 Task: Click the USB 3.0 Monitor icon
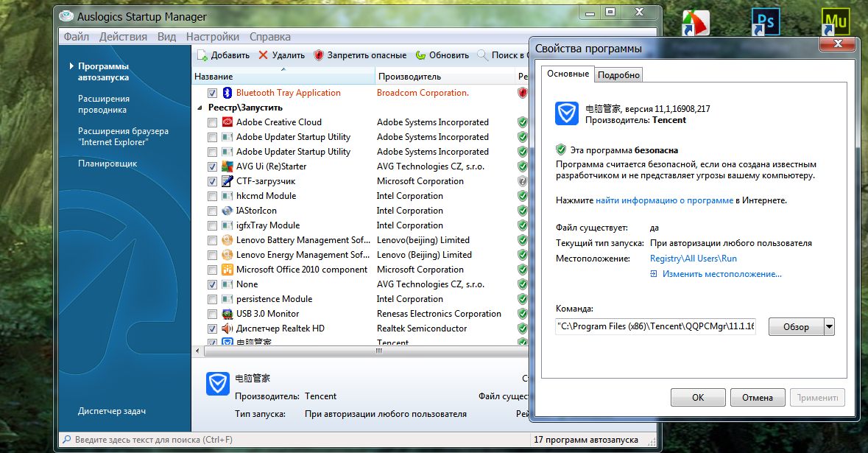[227, 314]
